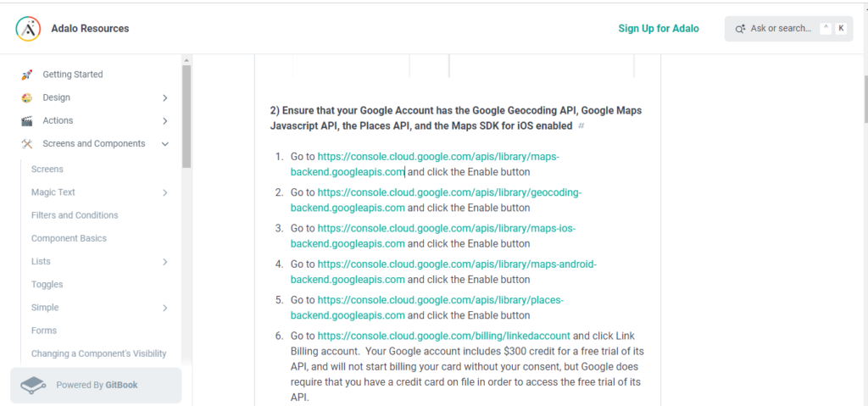Expand the Magic Text chevron
This screenshot has height=406, width=868.
tap(165, 192)
